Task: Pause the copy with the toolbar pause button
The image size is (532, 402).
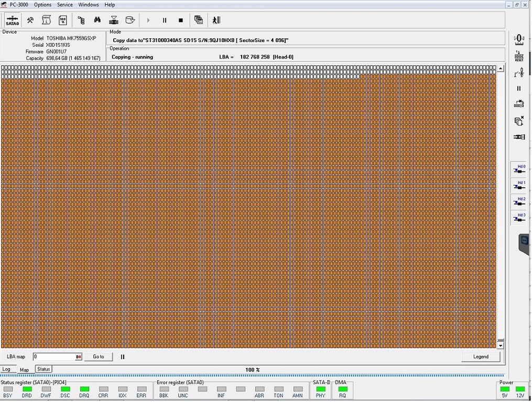Action: (165, 20)
